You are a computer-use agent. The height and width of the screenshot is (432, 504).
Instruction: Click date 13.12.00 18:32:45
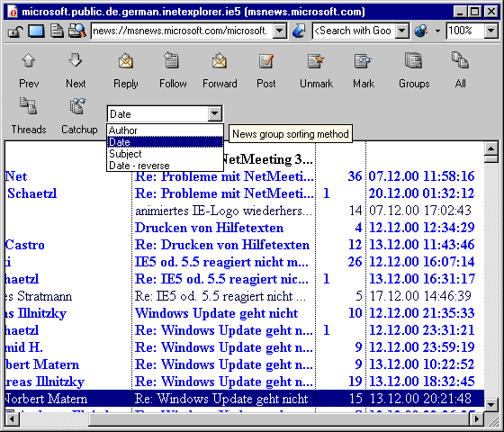point(421,382)
